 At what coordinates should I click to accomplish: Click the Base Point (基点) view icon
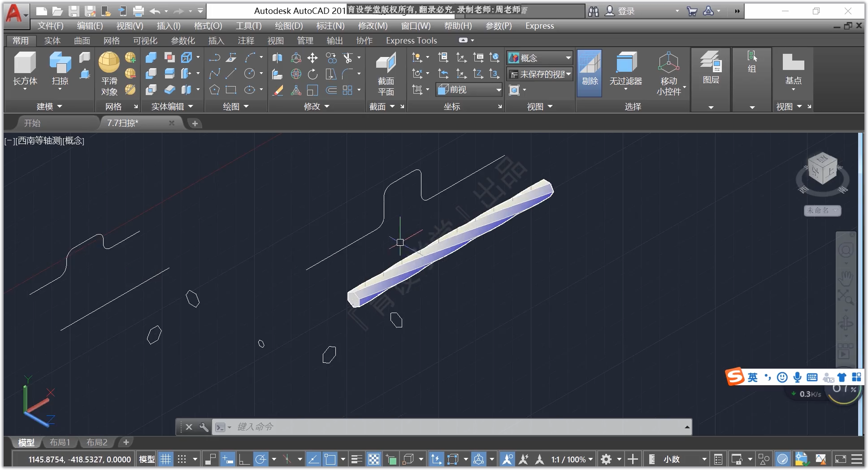point(793,70)
